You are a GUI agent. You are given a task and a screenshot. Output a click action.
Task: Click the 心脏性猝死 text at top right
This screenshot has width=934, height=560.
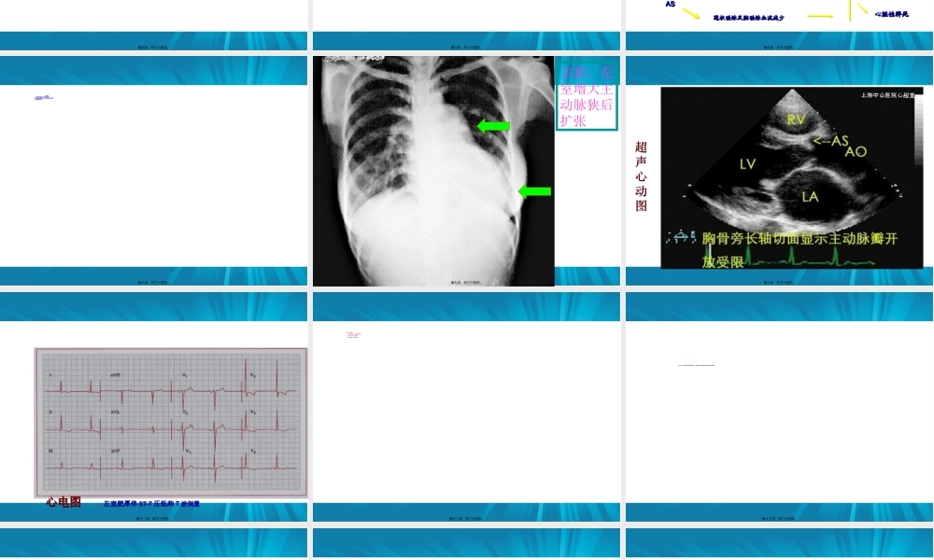point(891,14)
